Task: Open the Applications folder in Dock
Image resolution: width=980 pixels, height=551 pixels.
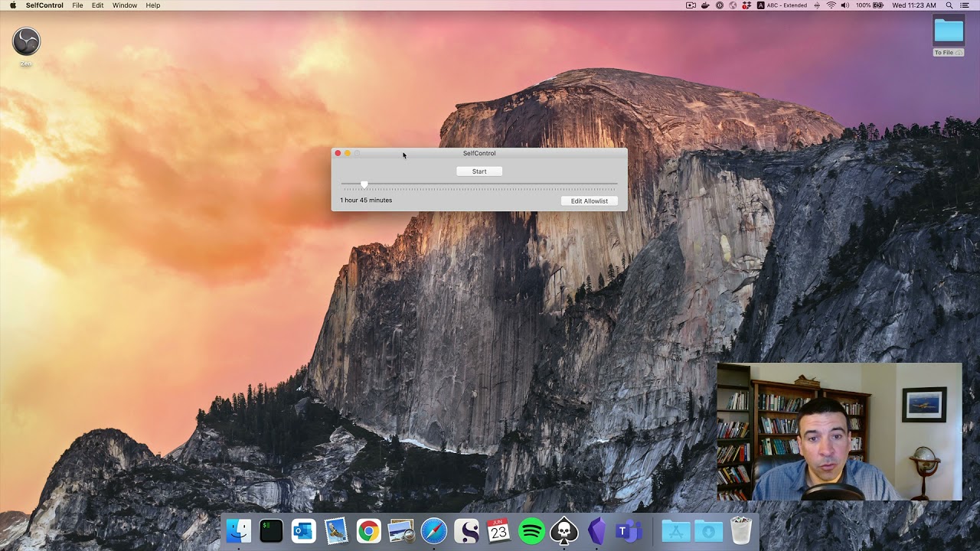Action: [676, 530]
